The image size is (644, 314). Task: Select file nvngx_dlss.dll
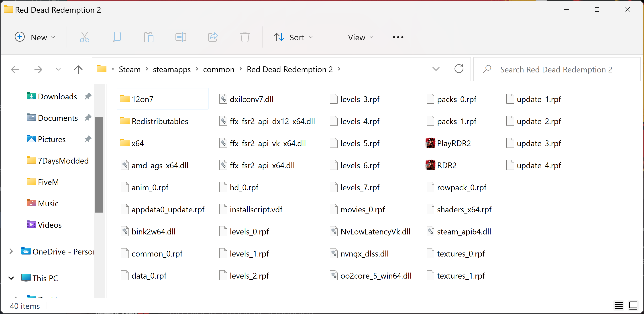[x=359, y=253]
